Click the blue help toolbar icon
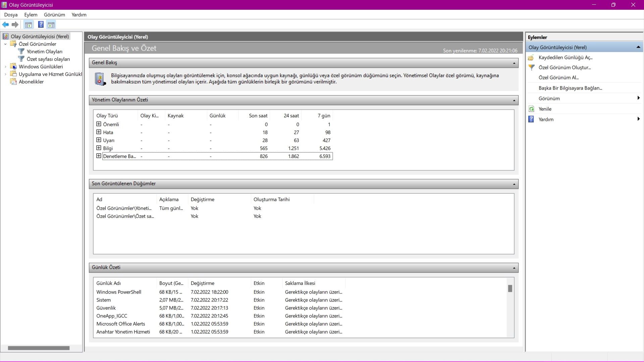The height and width of the screenshot is (362, 644). [41, 24]
